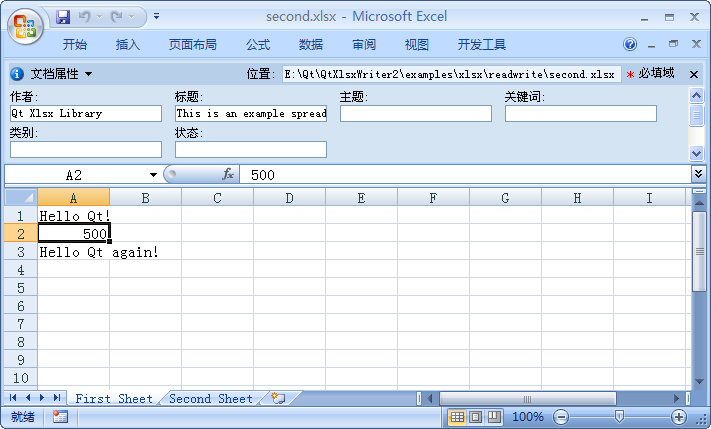Click the zoom in plus button
The width and height of the screenshot is (711, 429).
tap(679, 417)
